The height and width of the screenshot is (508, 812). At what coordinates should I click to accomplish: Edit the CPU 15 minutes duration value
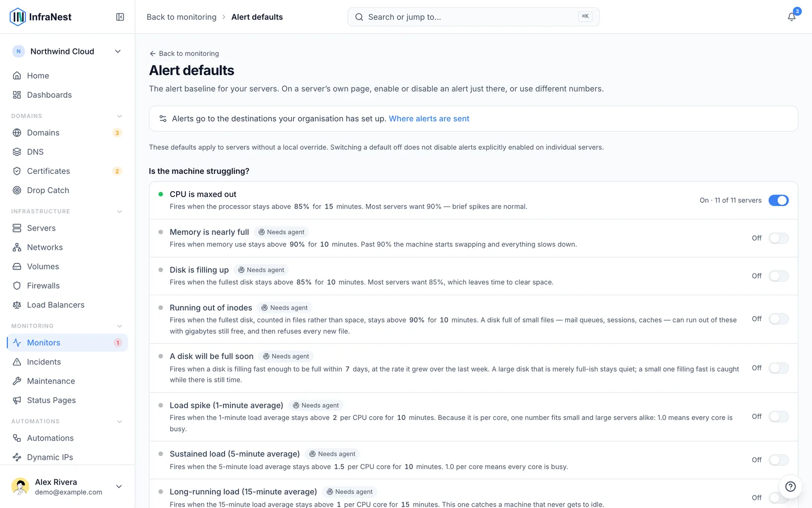point(329,207)
